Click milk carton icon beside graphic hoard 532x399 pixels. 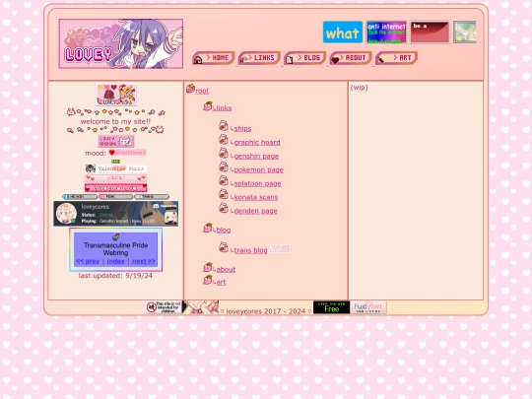point(224,139)
